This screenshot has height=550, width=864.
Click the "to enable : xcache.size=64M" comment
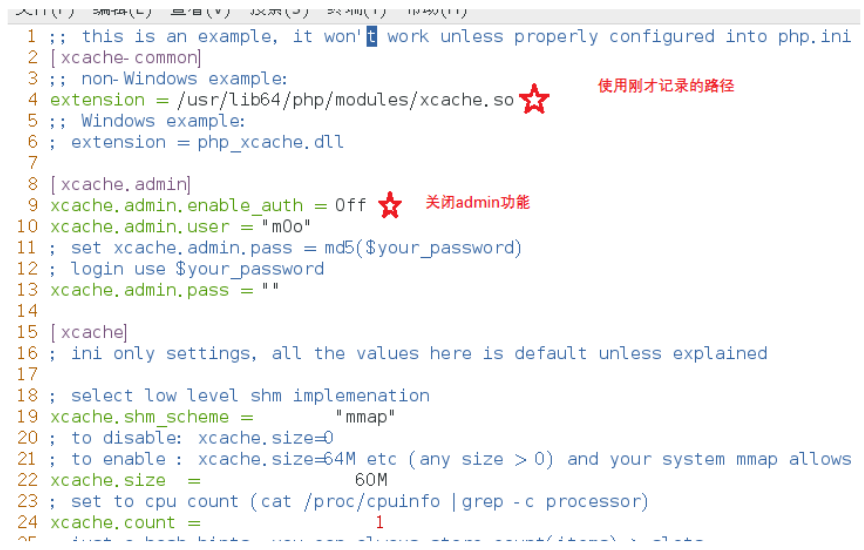(450, 459)
